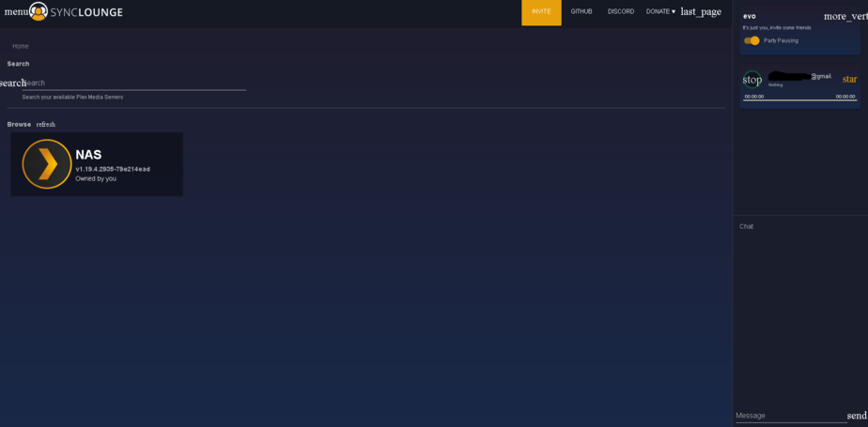The image size is (868, 427).
Task: Click the stop status icon for the user
Action: click(x=752, y=80)
